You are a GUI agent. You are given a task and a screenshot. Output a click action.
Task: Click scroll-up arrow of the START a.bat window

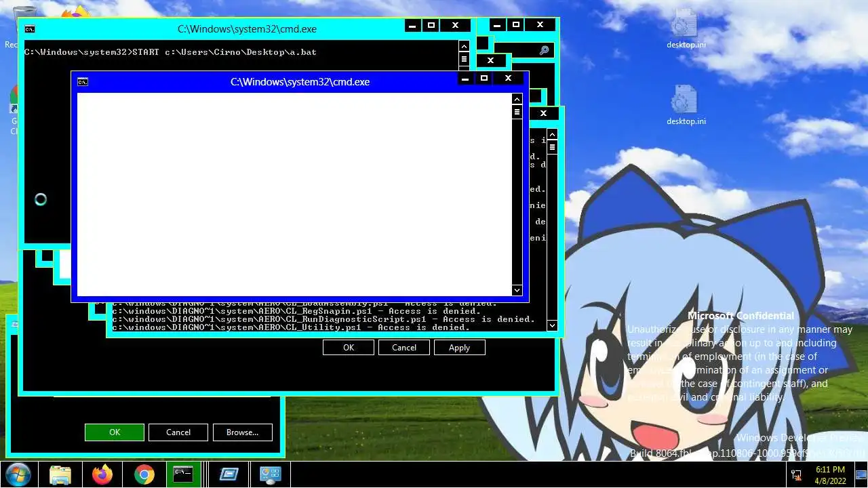(464, 46)
